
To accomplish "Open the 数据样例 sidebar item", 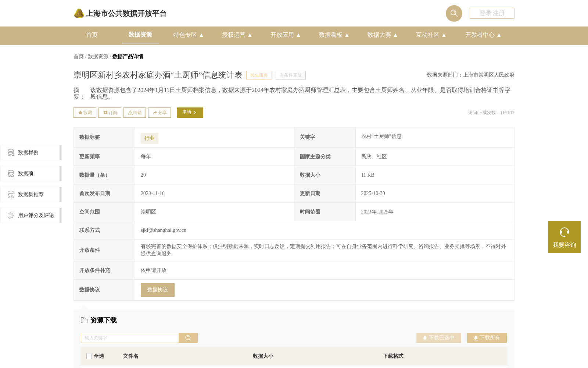I will 31,152.
